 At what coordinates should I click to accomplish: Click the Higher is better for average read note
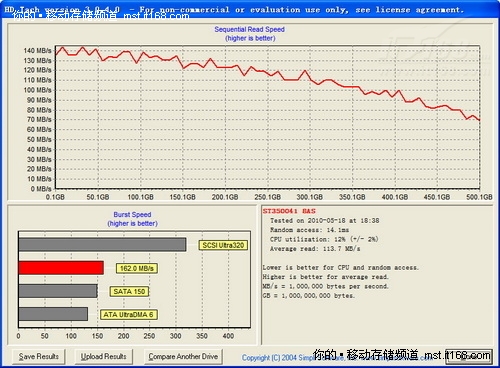point(325,277)
